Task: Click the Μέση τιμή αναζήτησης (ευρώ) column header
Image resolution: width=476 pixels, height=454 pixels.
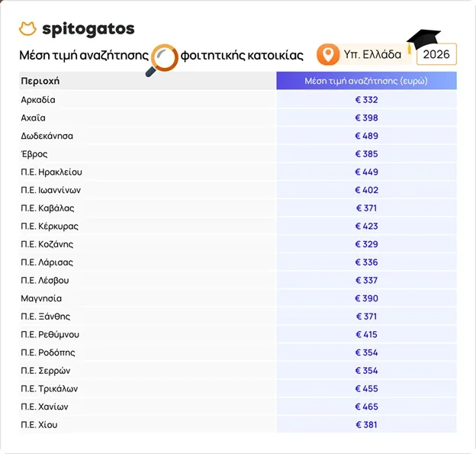Action: [366, 81]
